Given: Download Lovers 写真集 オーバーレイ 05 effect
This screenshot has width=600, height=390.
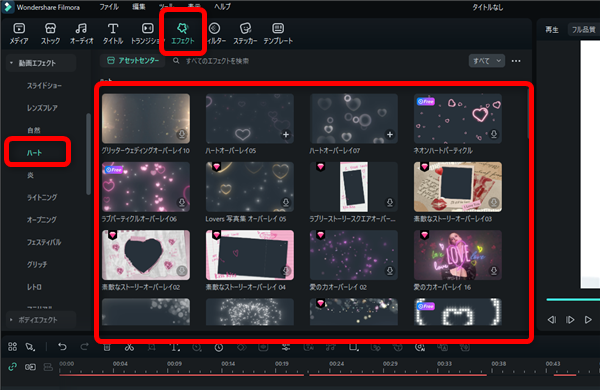Looking at the screenshot, I should (x=286, y=202).
